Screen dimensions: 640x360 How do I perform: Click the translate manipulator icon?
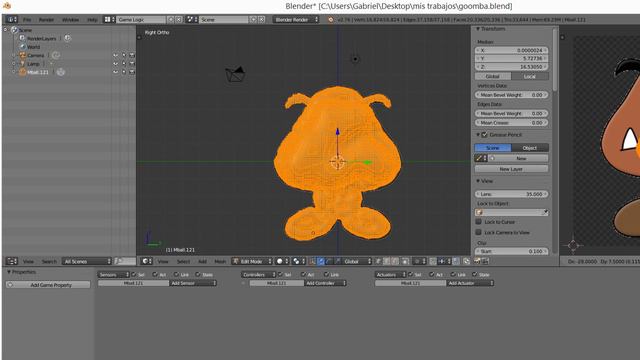click(x=321, y=261)
